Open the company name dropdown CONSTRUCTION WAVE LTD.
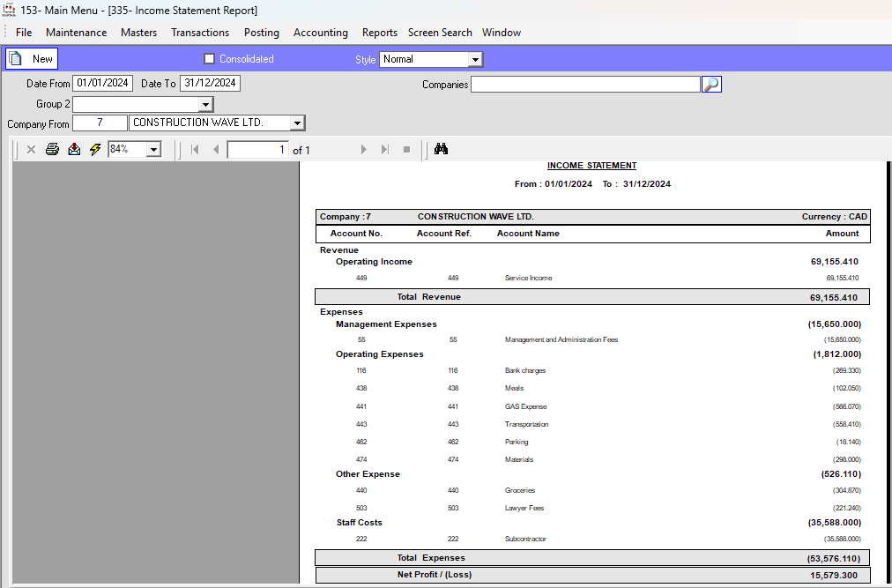The image size is (892, 588). [x=297, y=123]
